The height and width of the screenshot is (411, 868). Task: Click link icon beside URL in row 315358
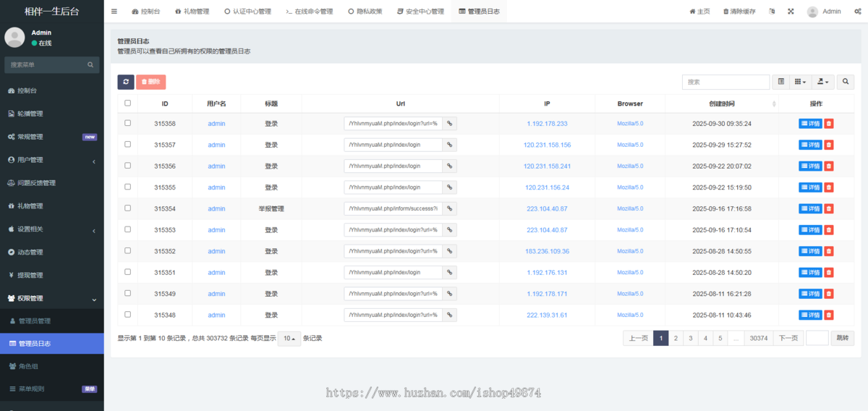click(x=449, y=124)
